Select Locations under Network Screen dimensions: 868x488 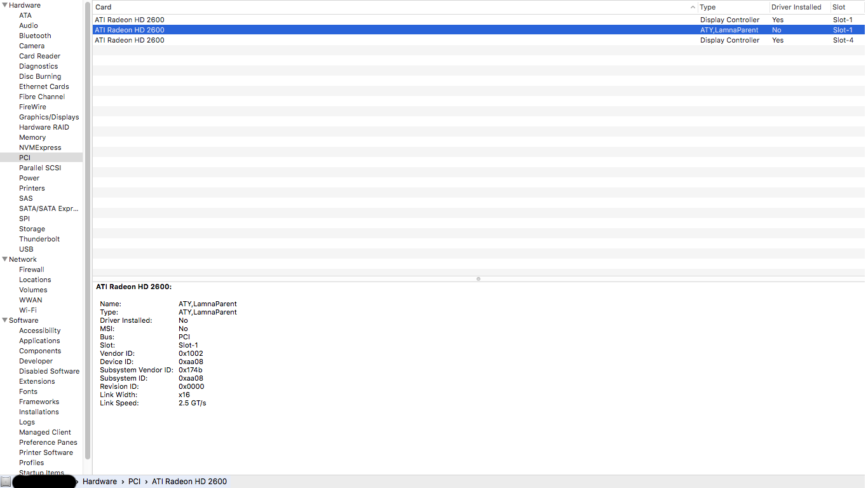point(35,280)
